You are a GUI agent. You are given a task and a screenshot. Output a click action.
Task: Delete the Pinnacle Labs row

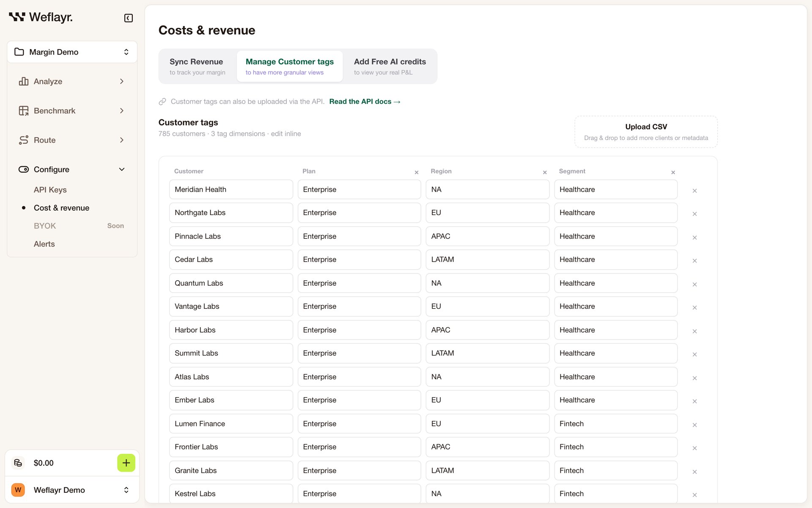pos(694,238)
